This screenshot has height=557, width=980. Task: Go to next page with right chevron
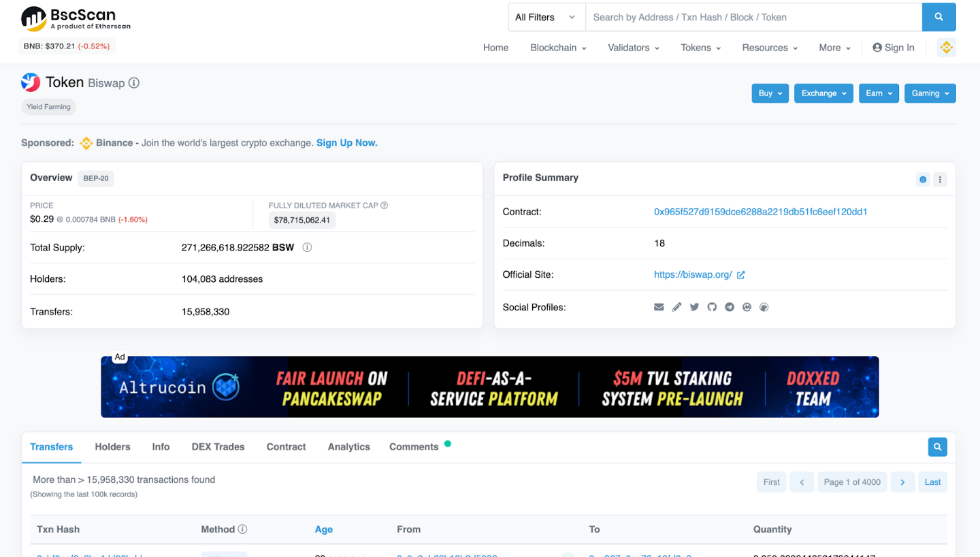tap(902, 482)
